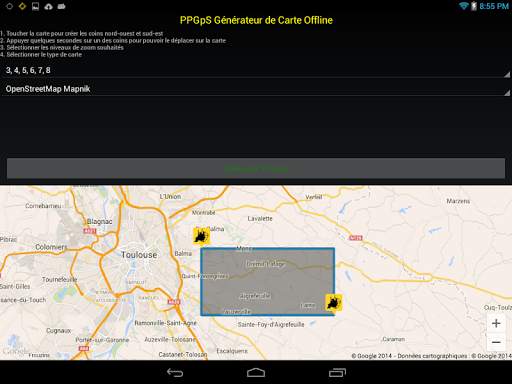Tap the Blagnac label on the map
The height and width of the screenshot is (384, 512).
coord(99,221)
